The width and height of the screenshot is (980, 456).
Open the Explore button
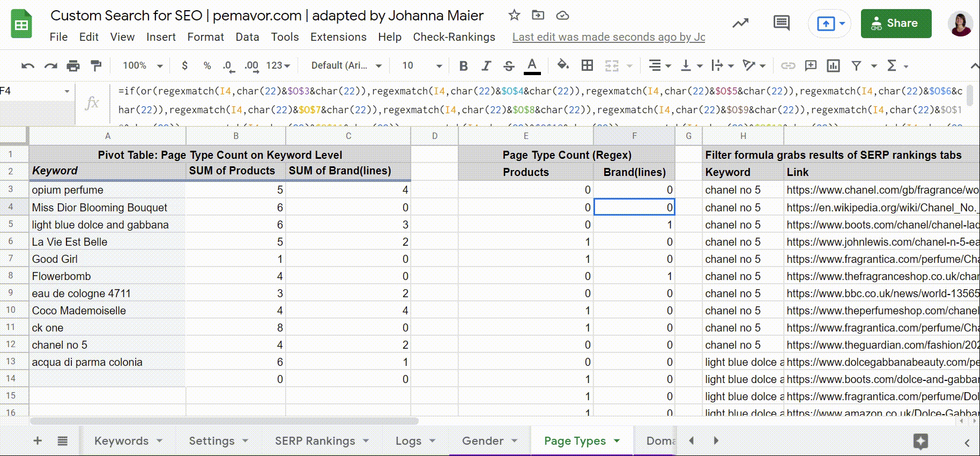921,442
